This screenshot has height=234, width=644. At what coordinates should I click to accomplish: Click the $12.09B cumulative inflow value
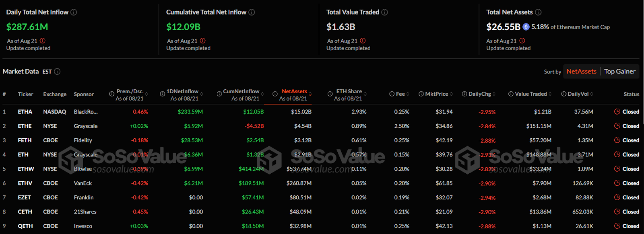(x=183, y=27)
